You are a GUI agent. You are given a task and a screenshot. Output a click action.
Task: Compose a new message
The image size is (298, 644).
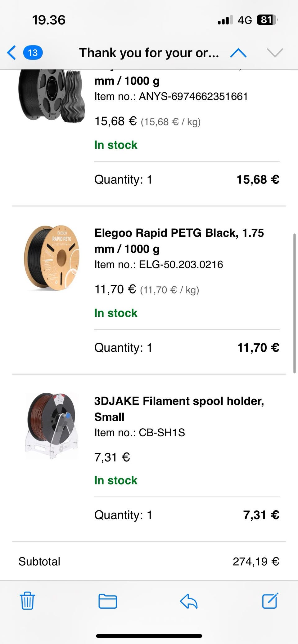(x=270, y=600)
